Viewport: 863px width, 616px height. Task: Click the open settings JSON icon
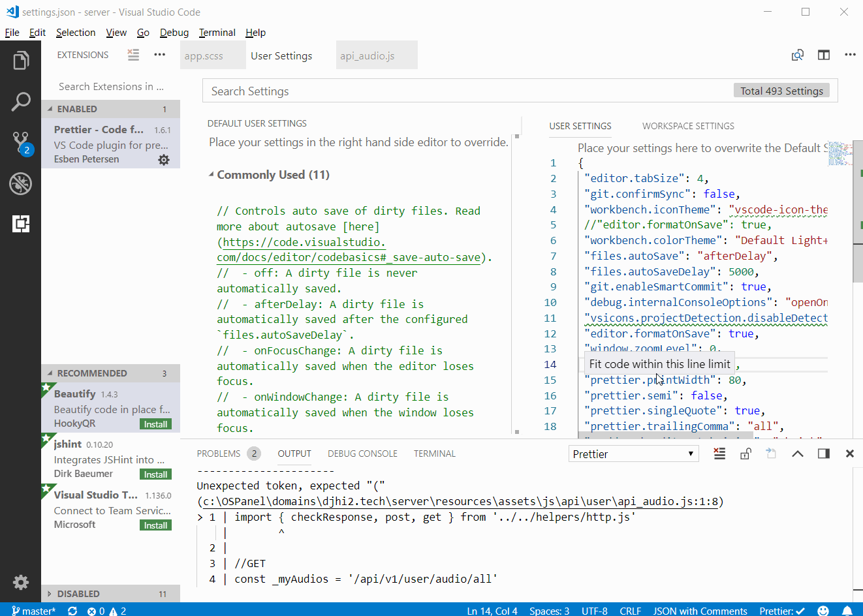798,55
